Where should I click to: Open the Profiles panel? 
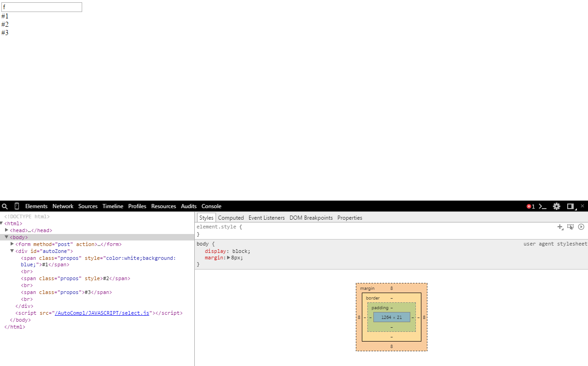click(x=137, y=206)
